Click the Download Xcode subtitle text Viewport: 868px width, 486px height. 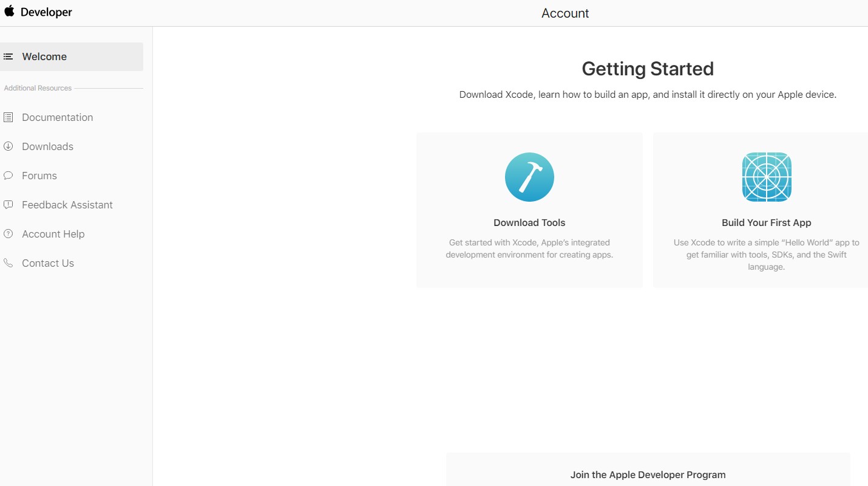648,95
